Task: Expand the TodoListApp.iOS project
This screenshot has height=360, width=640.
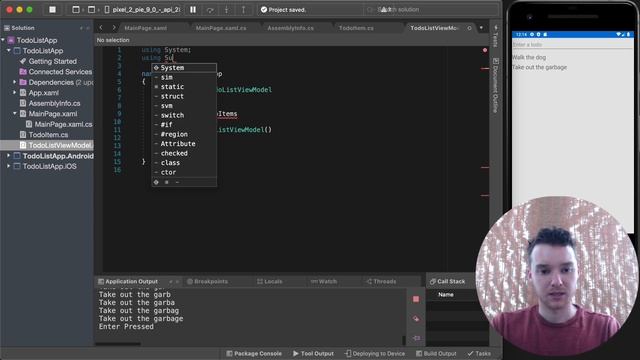Action: [9, 166]
